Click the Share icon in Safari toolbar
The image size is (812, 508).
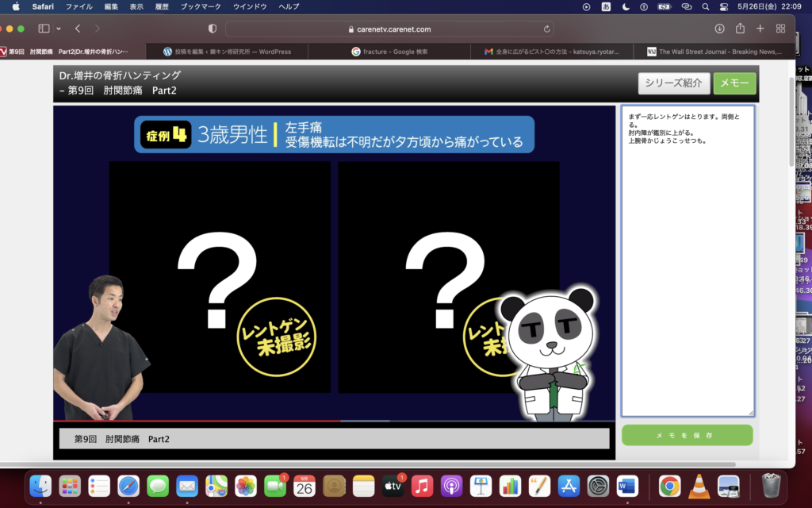tap(740, 29)
